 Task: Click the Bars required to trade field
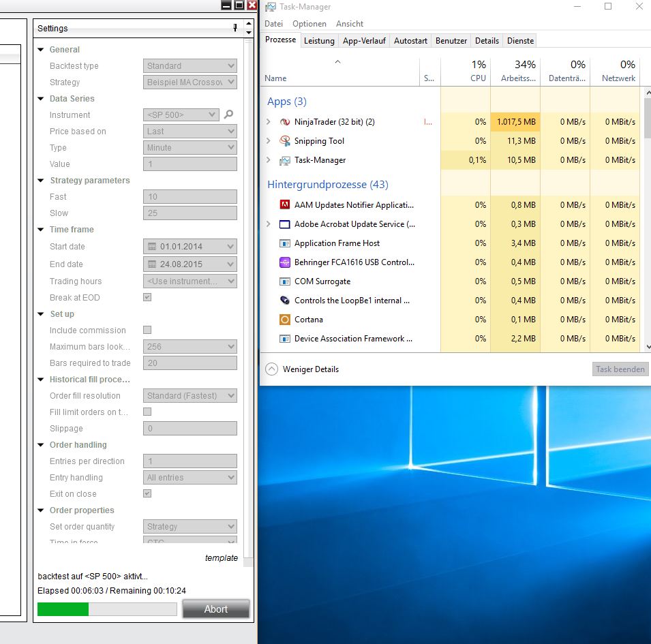[x=190, y=363]
